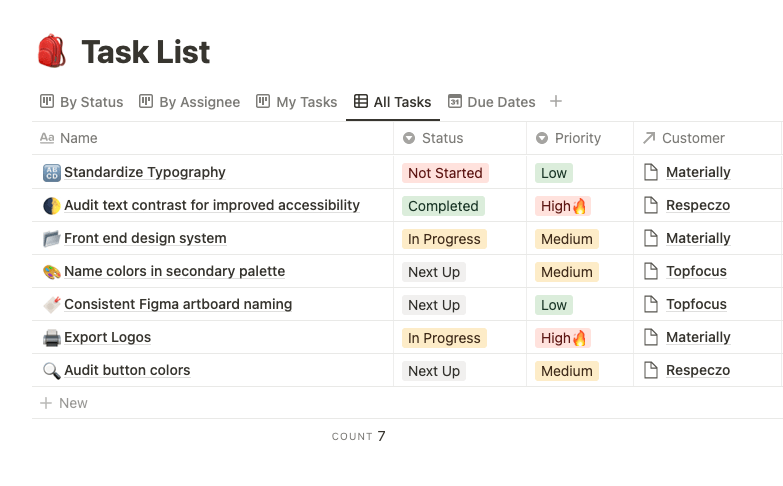Image resolution: width=783 pixels, height=486 pixels.
Task: Click the half-moon icon beside Audit text contrast
Action: [x=52, y=206]
